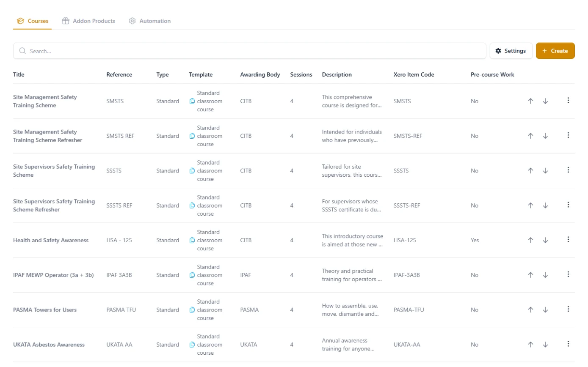Open kebab menu for PASMA TFU row
588x367 pixels.
pos(568,309)
